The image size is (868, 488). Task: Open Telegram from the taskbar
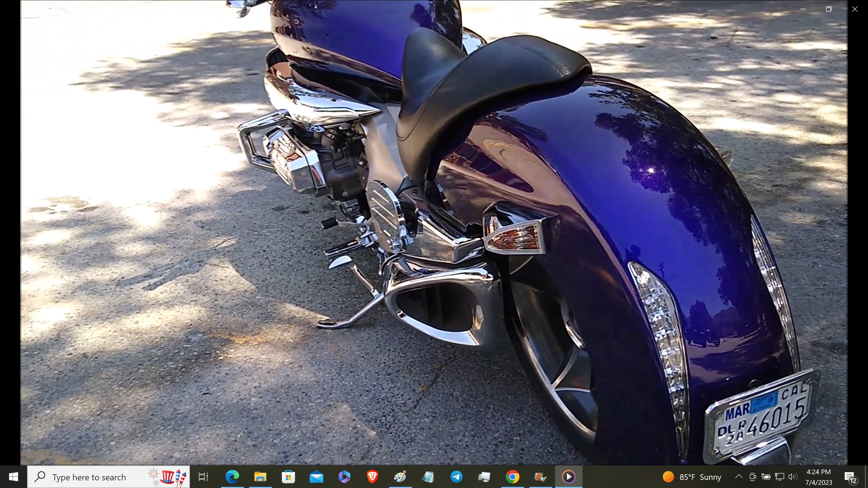(x=456, y=477)
